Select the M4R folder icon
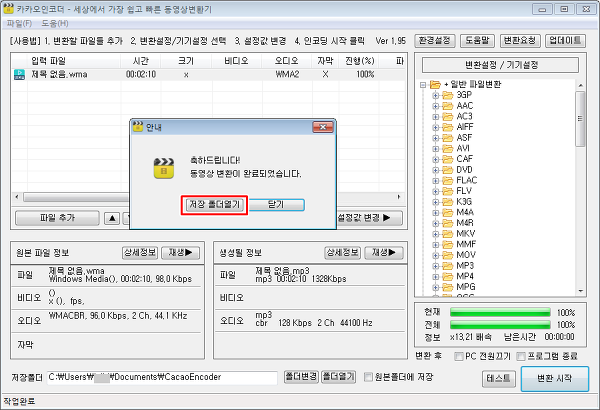Image resolution: width=600 pixels, height=410 pixels. click(447, 223)
